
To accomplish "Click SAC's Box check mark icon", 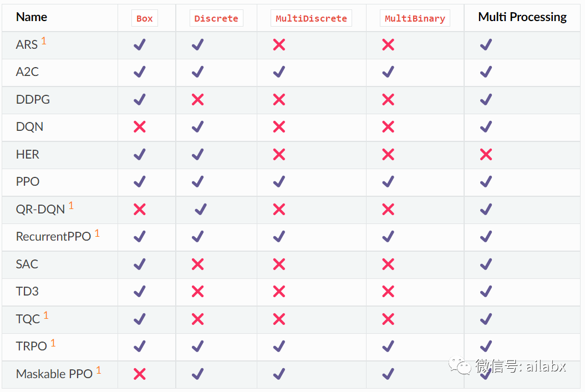I will pyautogui.click(x=140, y=264).
